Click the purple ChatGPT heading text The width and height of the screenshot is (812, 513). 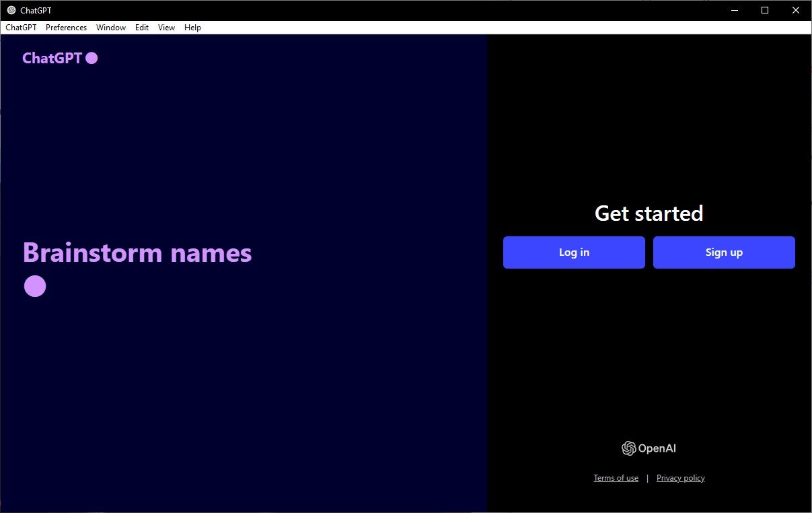click(52, 59)
